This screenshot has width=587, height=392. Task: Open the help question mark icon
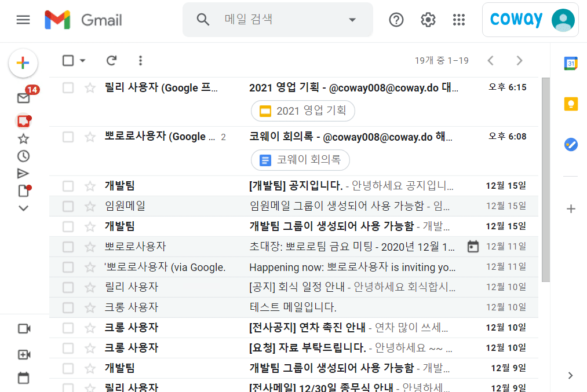(396, 20)
